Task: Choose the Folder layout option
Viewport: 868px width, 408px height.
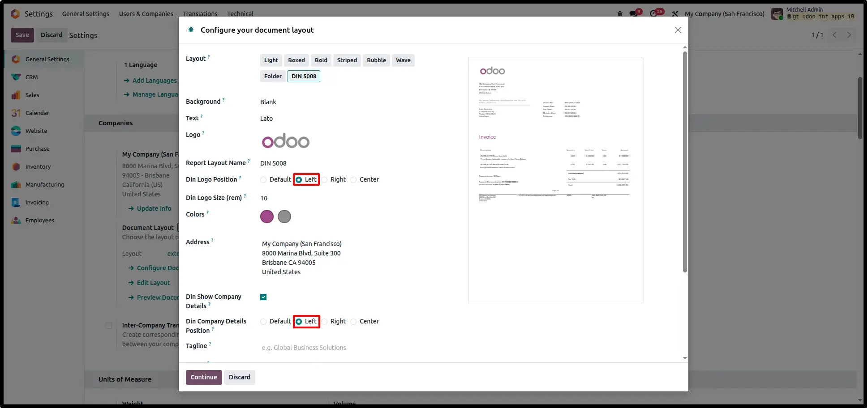Action: [273, 76]
